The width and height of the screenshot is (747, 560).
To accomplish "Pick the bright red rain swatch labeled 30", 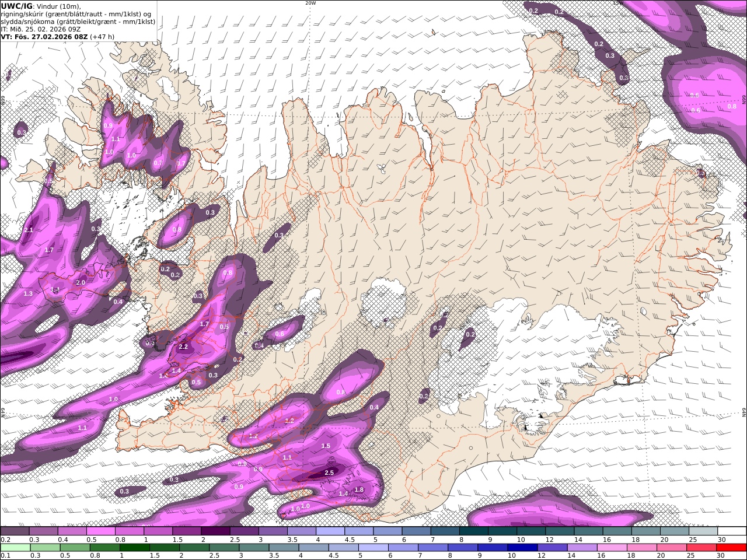I will tap(732, 548).
